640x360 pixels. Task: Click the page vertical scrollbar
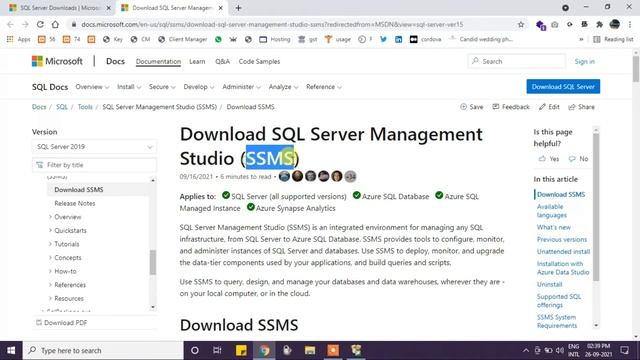[636, 69]
